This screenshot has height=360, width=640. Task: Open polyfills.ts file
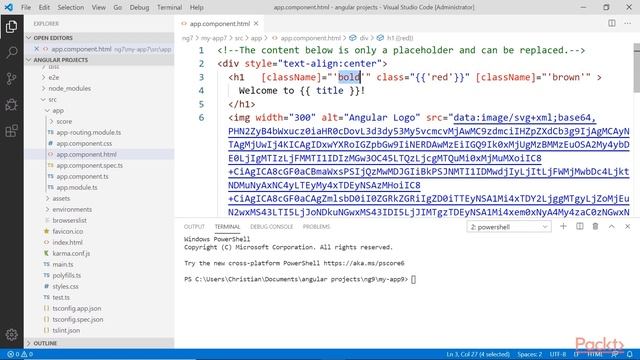[x=67, y=275]
